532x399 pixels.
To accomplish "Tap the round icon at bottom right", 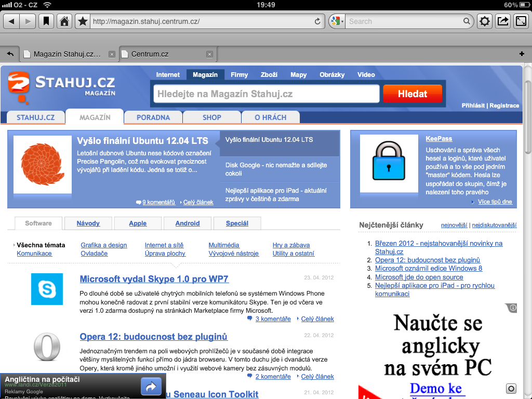I will tap(511, 389).
